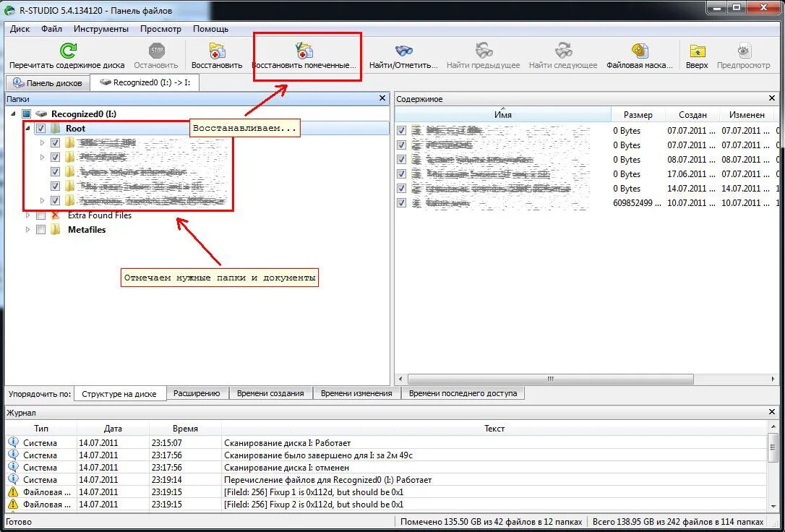This screenshot has height=532, width=785.
Task: Expand the second subfolder under Root
Action: pyautogui.click(x=42, y=157)
